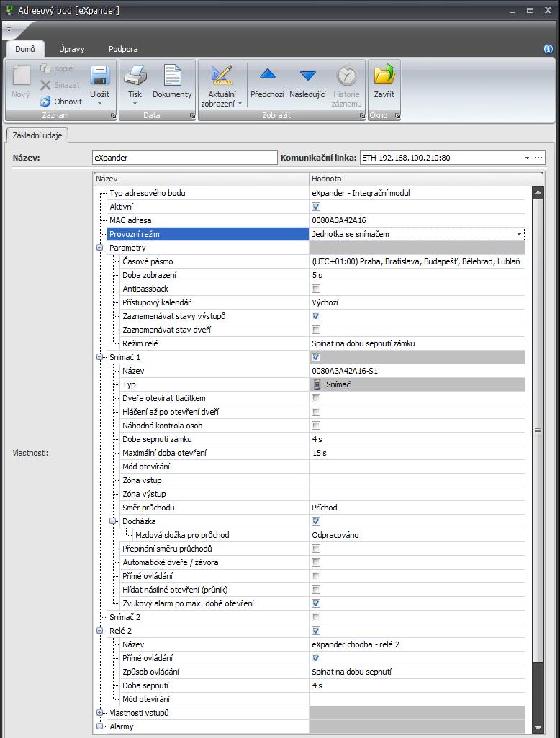Image resolution: width=560 pixels, height=738 pixels.
Task: Open the Okno group dialog launcher
Action: click(397, 115)
